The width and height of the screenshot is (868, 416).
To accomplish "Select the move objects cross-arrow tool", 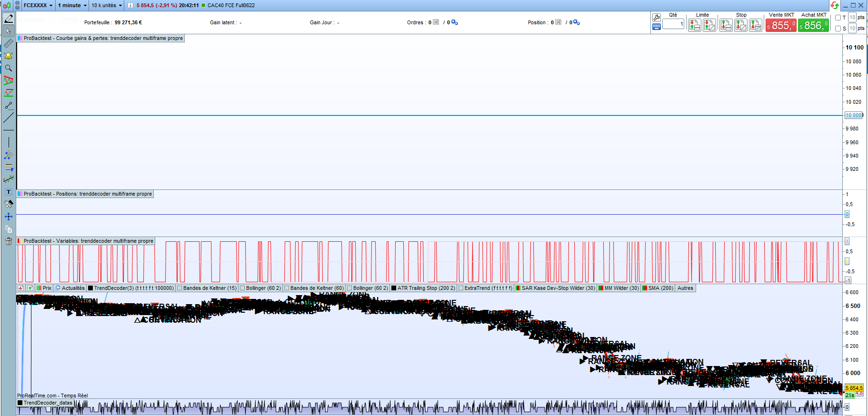I will pyautogui.click(x=9, y=217).
